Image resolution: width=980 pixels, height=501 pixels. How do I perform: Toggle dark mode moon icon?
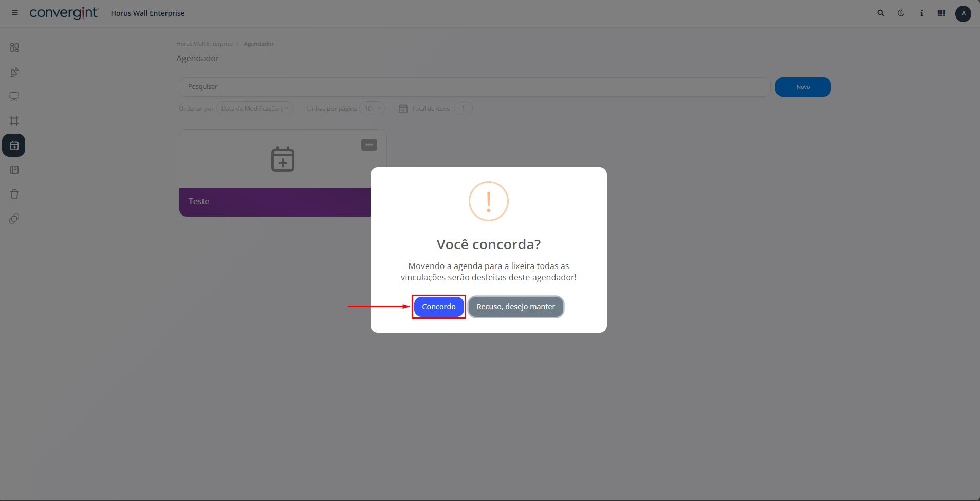(901, 13)
